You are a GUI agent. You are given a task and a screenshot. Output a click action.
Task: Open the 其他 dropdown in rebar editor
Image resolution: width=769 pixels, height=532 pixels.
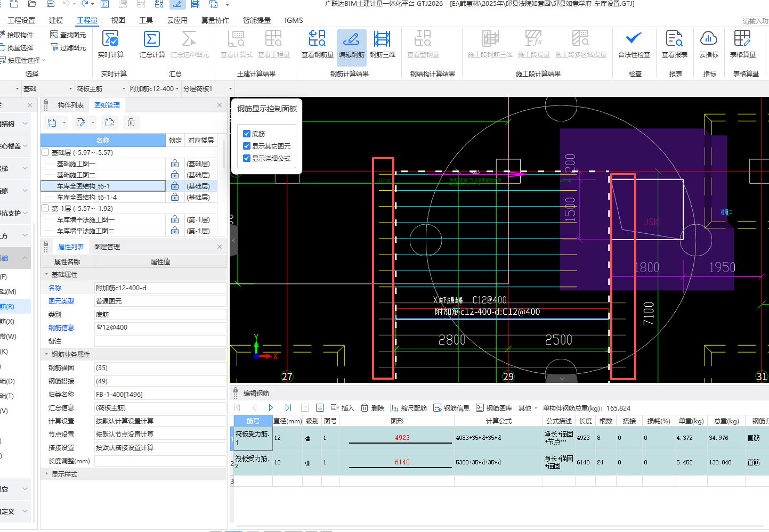528,408
